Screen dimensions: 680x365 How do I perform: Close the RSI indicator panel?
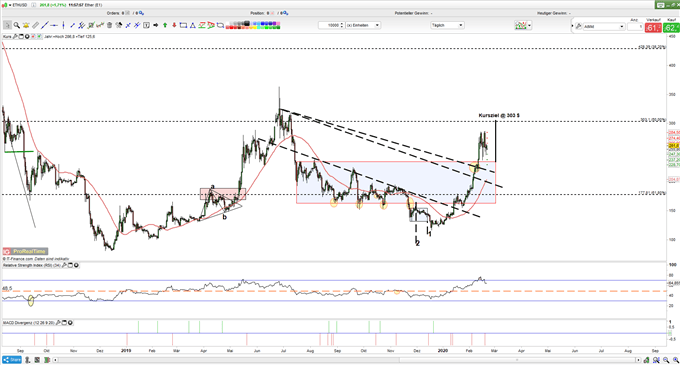[x=76, y=265]
